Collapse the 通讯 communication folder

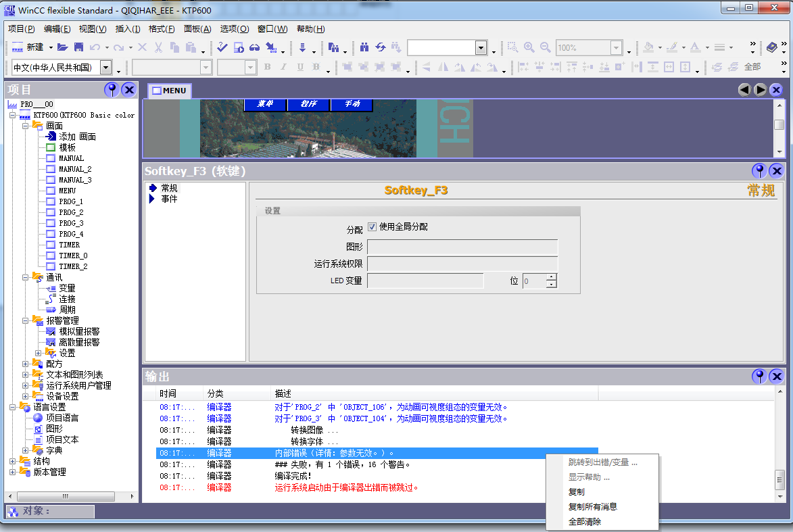point(25,277)
